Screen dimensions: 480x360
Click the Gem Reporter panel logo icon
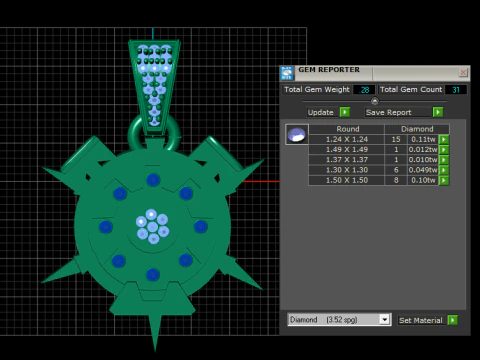[287, 73]
